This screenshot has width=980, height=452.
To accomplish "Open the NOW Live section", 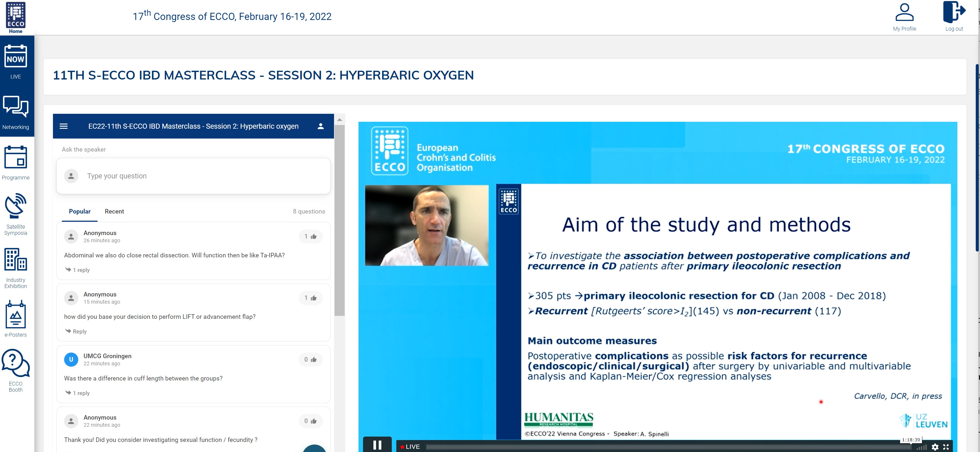I will click(x=16, y=62).
